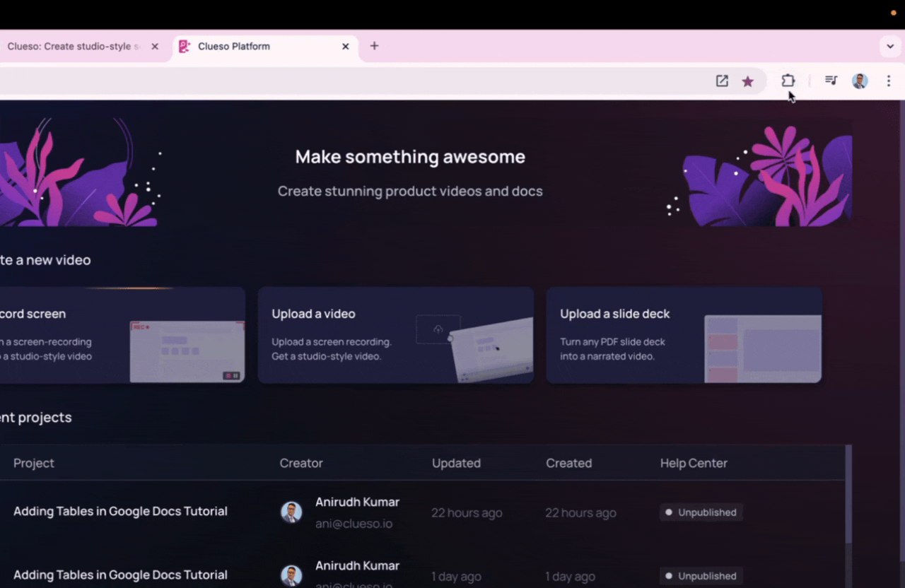This screenshot has height=588, width=905.
Task: Click Anirudh Kumar avatar in 22-hours-ago row
Action: pyautogui.click(x=291, y=512)
